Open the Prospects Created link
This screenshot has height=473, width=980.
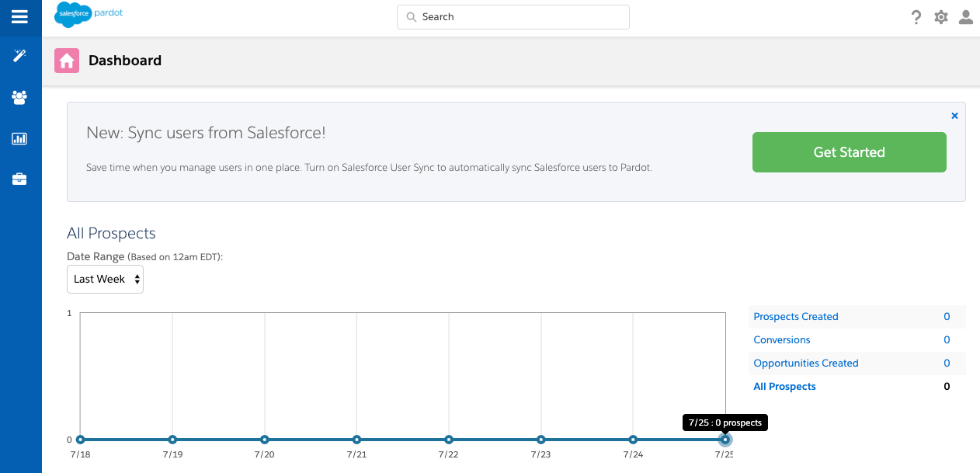coord(796,316)
